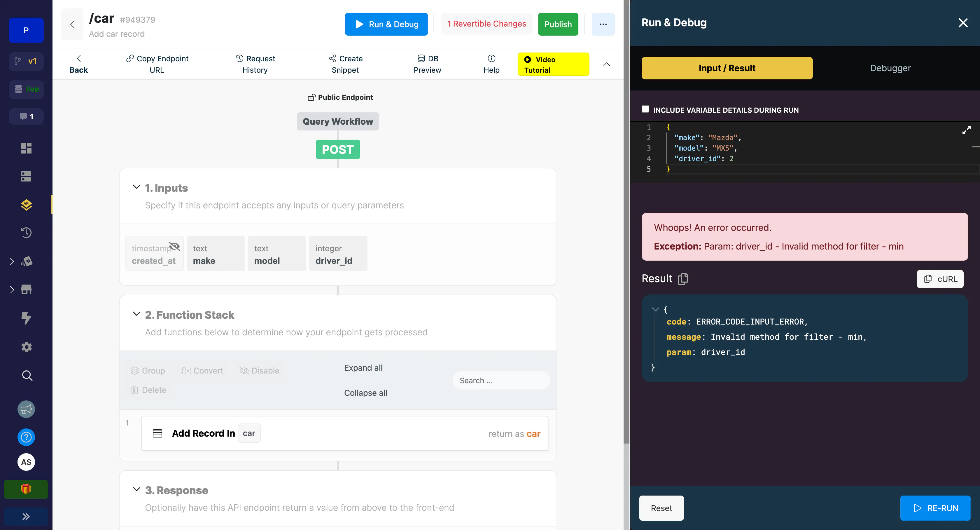Open the magnifier search icon in sidebar
This screenshot has height=530, width=980.
coord(27,375)
